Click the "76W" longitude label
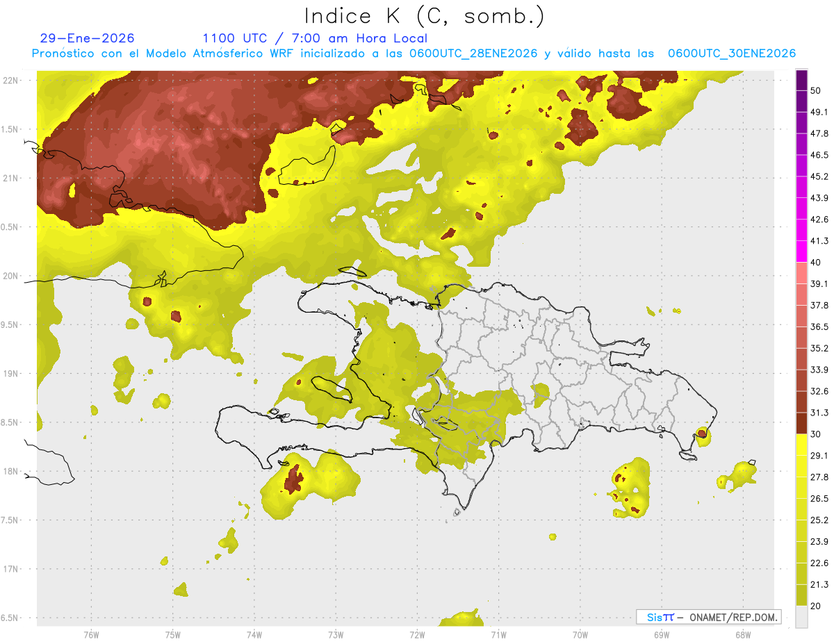The image size is (834, 644). [91, 635]
